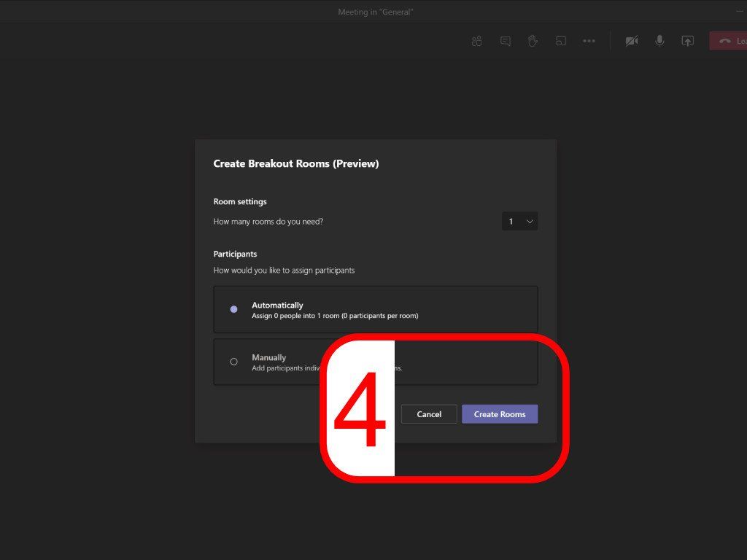747x560 pixels.
Task: Select the Automatically assignment card
Action: coord(314,309)
